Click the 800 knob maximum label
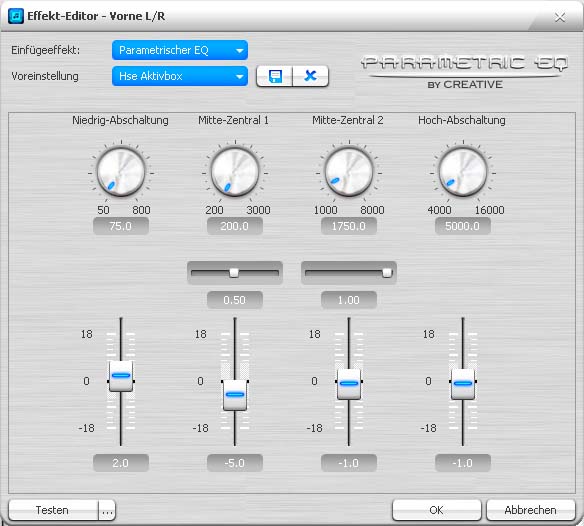This screenshot has height=526, width=584. [142, 210]
